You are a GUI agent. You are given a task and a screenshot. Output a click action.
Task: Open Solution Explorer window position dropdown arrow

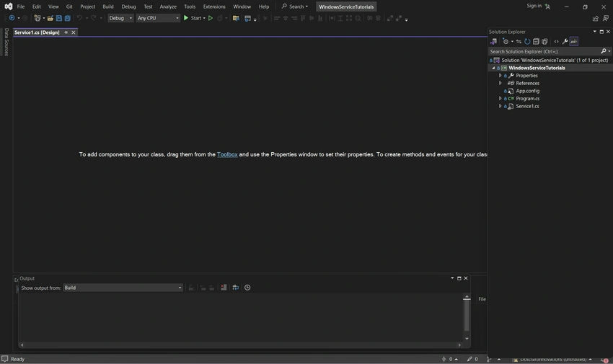[595, 32]
